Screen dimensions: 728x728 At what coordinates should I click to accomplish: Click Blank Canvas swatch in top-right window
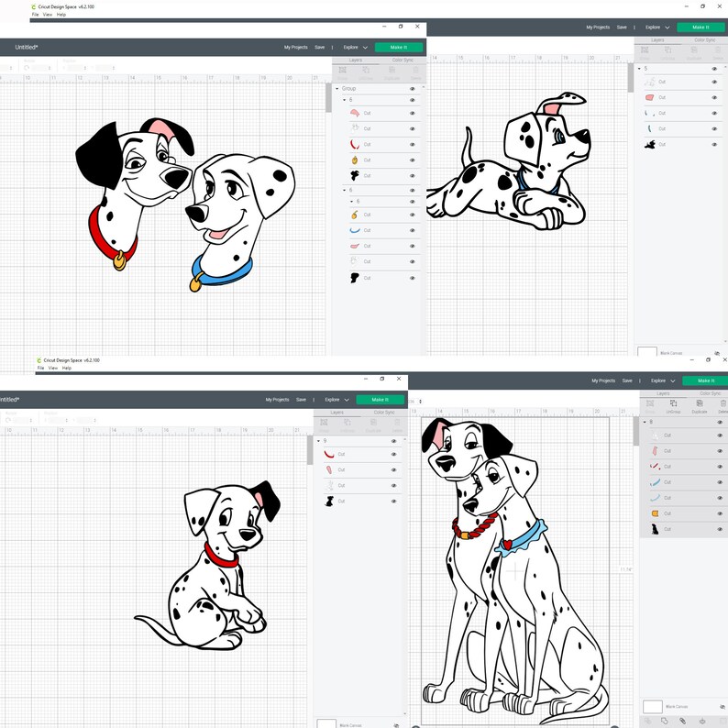pyautogui.click(x=646, y=351)
